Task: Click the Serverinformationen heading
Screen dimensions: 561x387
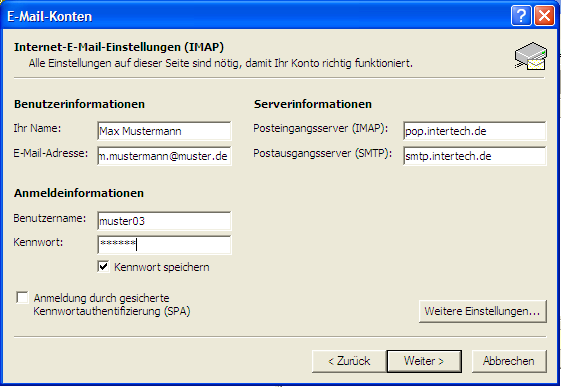Action: tap(313, 104)
